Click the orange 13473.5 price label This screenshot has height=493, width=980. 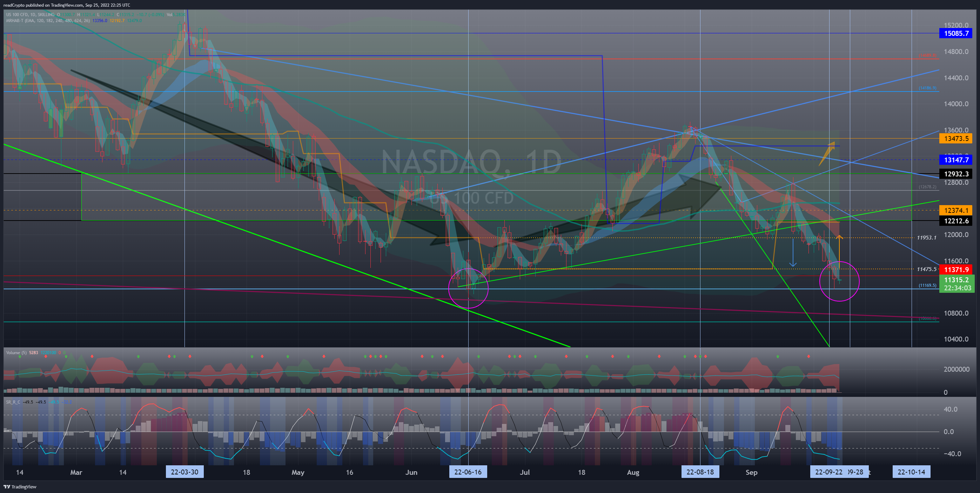[x=956, y=139]
